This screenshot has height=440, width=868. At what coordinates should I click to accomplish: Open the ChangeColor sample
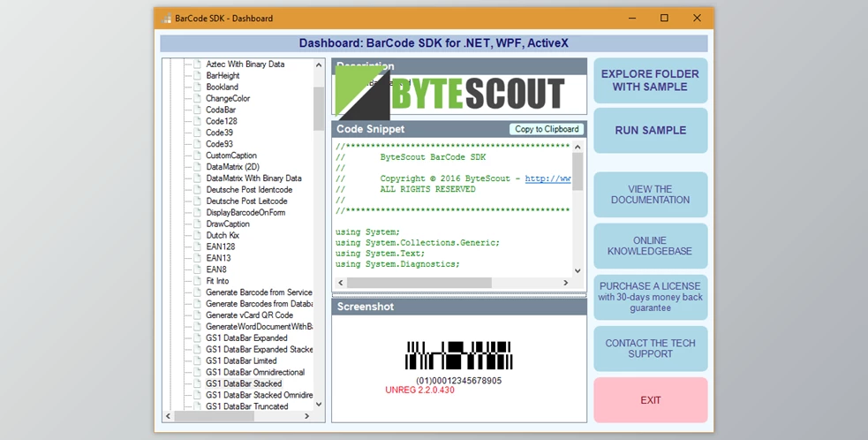228,98
